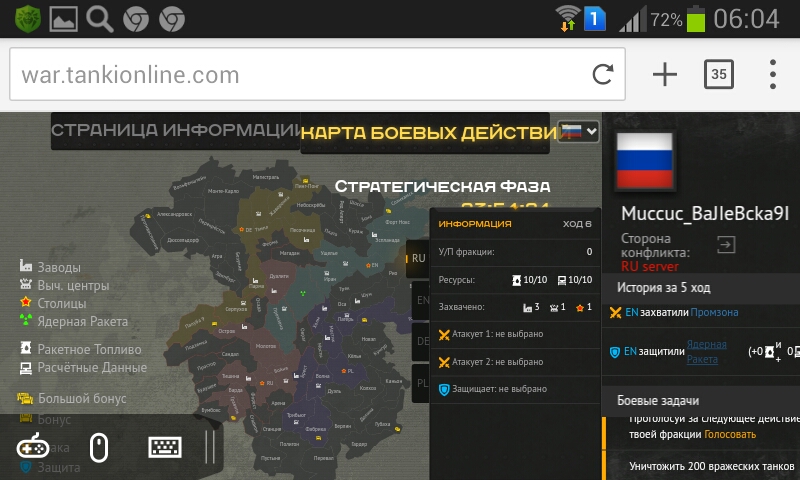Click the Muccuc_BaJIeBcka9I username
The height and width of the screenshot is (480, 800).
coord(705,214)
